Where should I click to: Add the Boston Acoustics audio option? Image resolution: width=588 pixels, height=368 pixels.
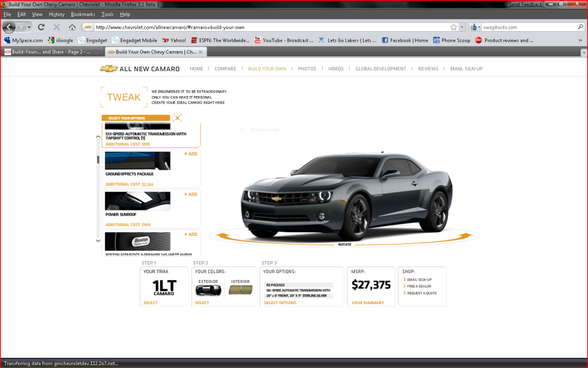click(x=190, y=235)
